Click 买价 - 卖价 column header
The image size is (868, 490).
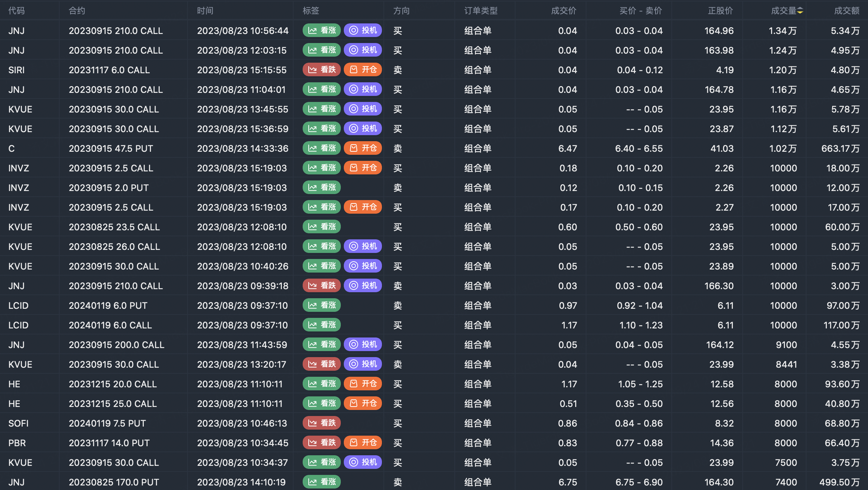(x=640, y=11)
